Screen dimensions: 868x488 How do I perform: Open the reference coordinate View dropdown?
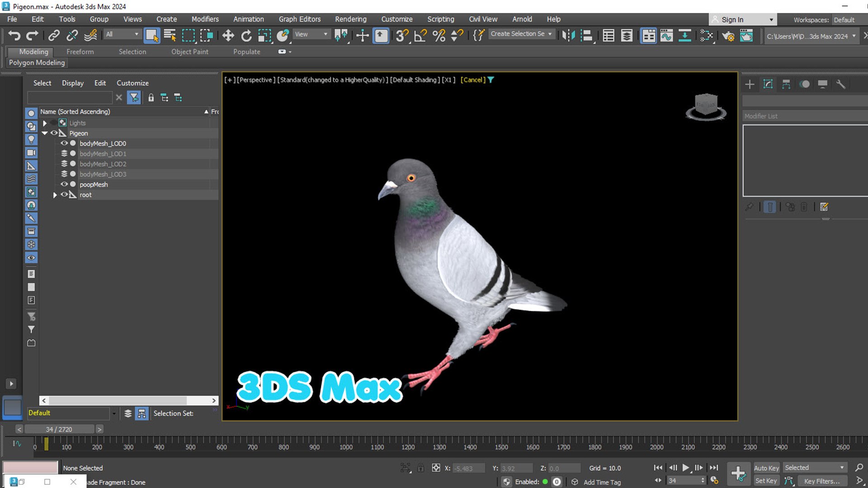[x=311, y=34]
